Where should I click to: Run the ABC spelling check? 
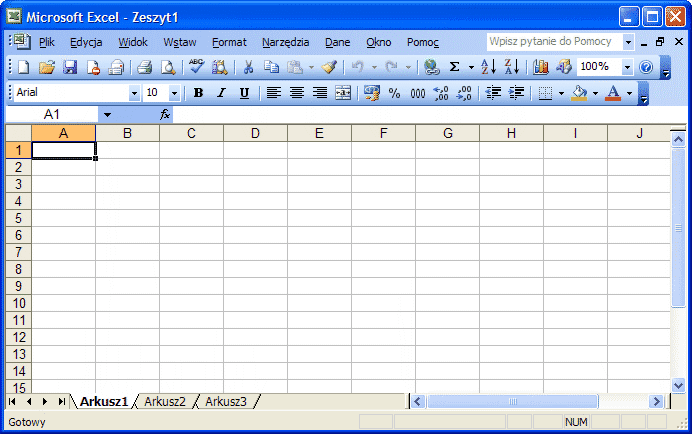click(196, 67)
